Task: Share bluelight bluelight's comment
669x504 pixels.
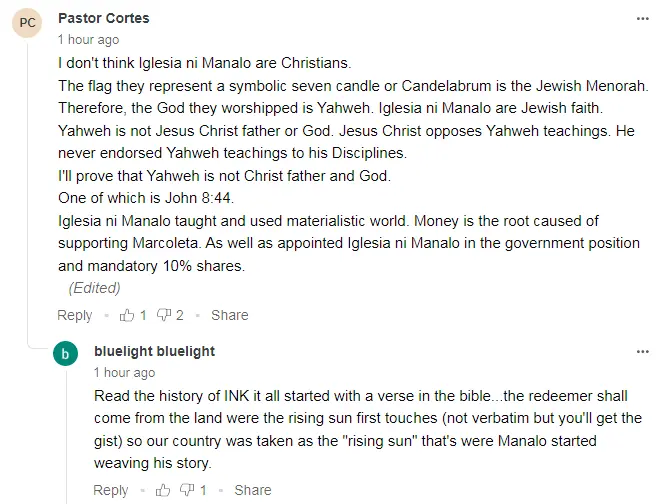Action: point(253,490)
